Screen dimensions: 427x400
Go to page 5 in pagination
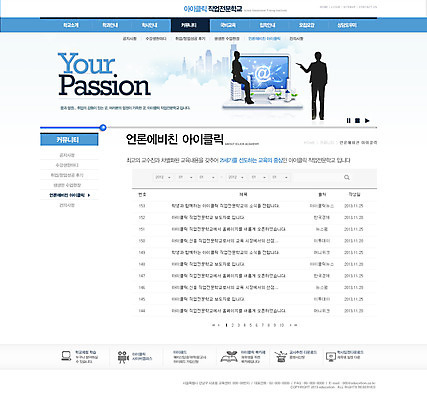pyautogui.click(x=251, y=325)
